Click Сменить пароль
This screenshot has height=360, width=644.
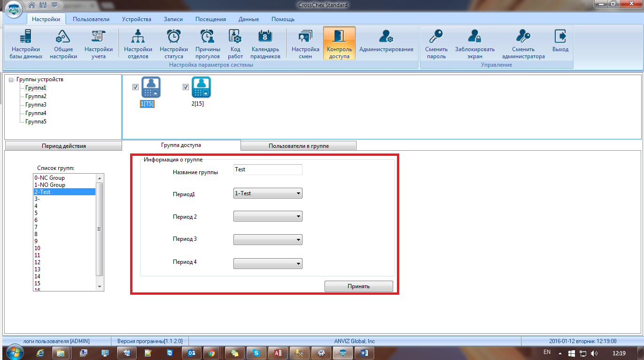click(436, 44)
